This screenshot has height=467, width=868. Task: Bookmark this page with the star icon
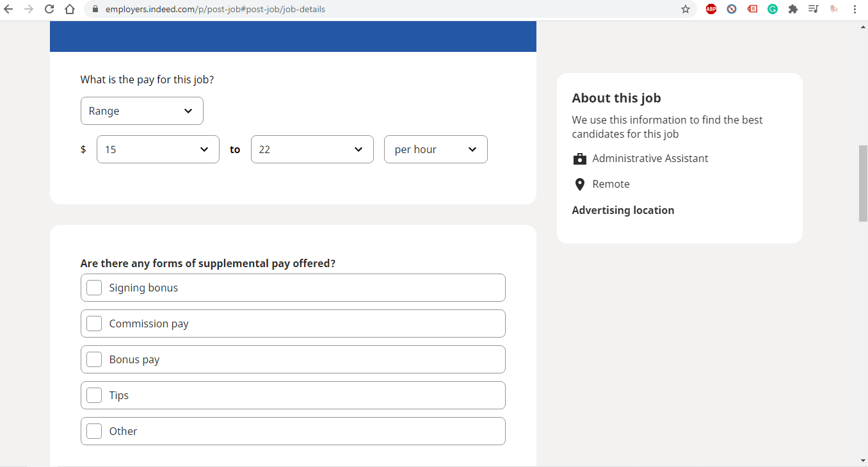pyautogui.click(x=686, y=9)
